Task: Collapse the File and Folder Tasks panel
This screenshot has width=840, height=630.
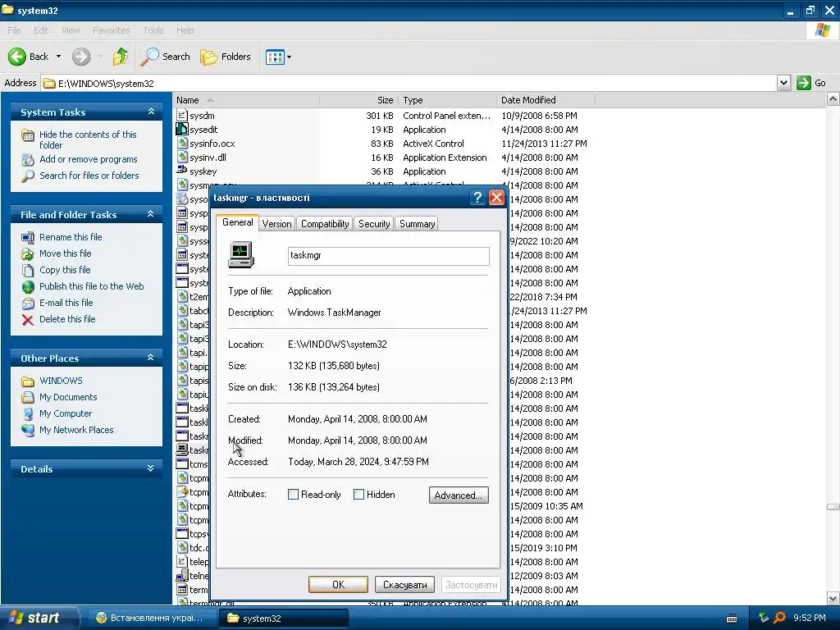Action: pyautogui.click(x=151, y=214)
